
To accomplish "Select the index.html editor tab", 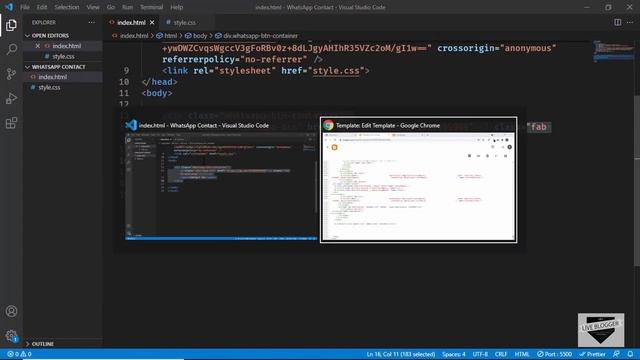I will point(131,22).
